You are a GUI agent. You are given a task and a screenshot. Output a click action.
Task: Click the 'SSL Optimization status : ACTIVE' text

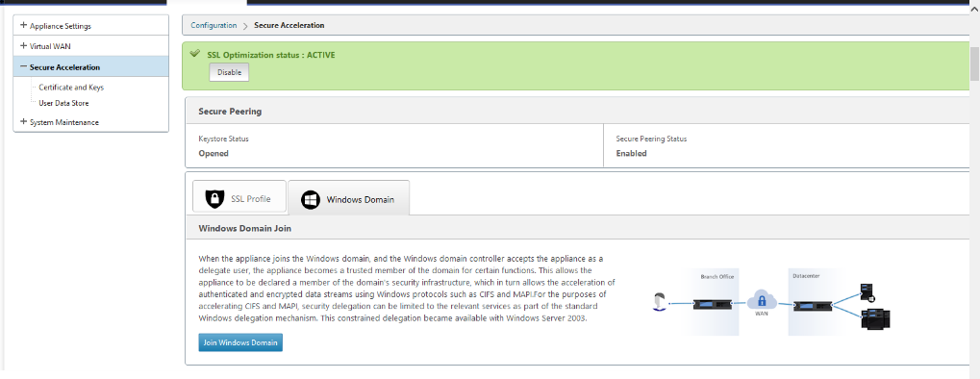pos(271,55)
